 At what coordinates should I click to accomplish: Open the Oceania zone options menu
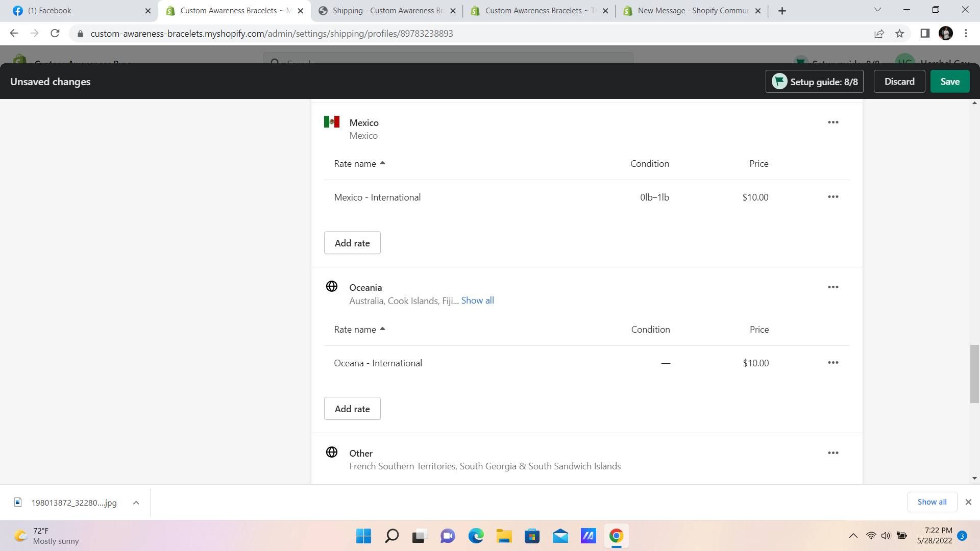click(832, 287)
